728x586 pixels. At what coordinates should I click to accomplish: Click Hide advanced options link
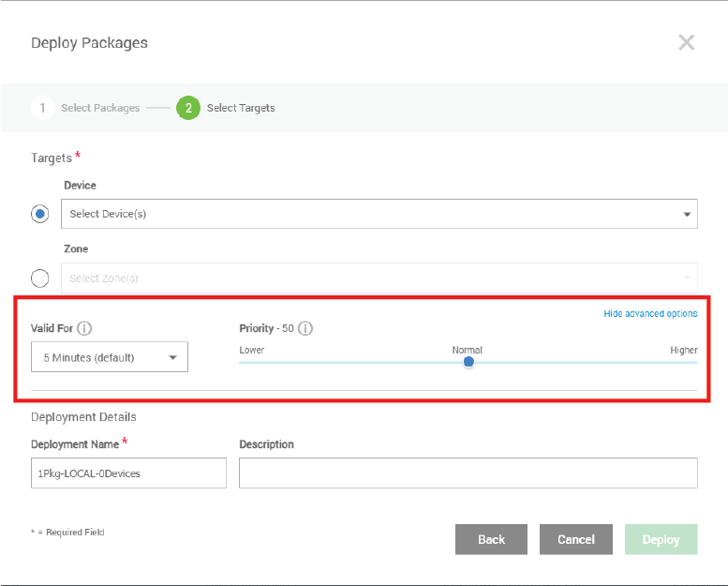tap(650, 314)
